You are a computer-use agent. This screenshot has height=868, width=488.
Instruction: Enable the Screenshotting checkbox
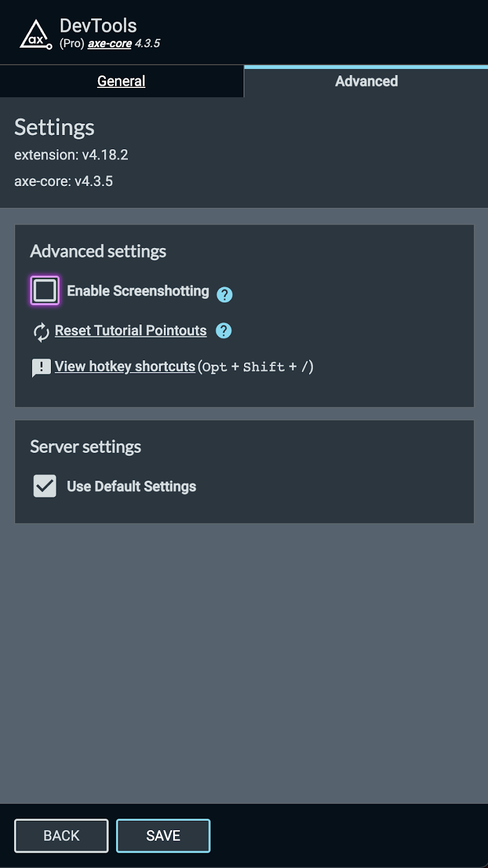pos(45,291)
